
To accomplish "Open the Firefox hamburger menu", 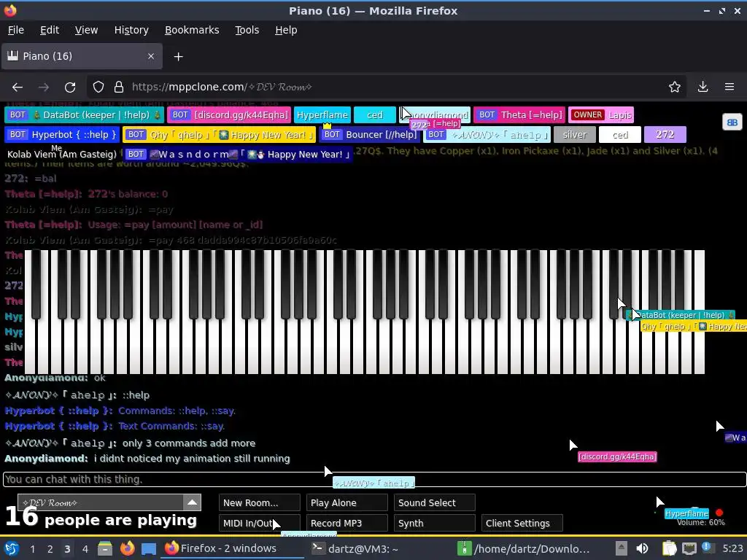I will coord(729,87).
